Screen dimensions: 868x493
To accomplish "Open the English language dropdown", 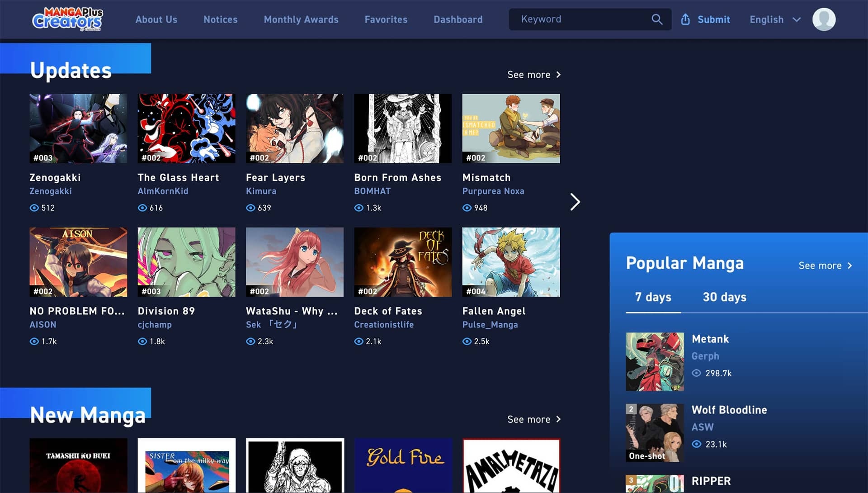I will [774, 19].
